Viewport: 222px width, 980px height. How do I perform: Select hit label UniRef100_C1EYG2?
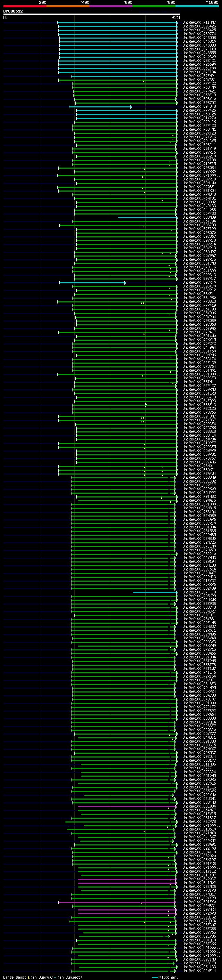click(199, 581)
